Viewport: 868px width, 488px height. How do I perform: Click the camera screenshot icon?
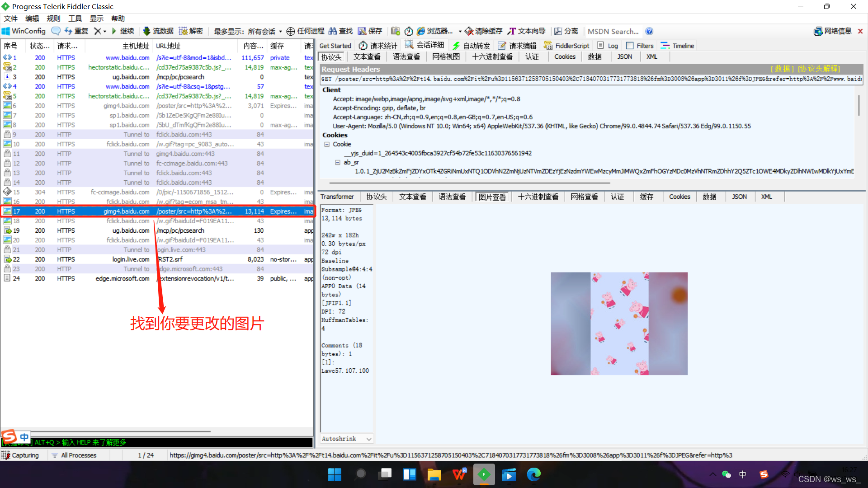tap(396, 31)
